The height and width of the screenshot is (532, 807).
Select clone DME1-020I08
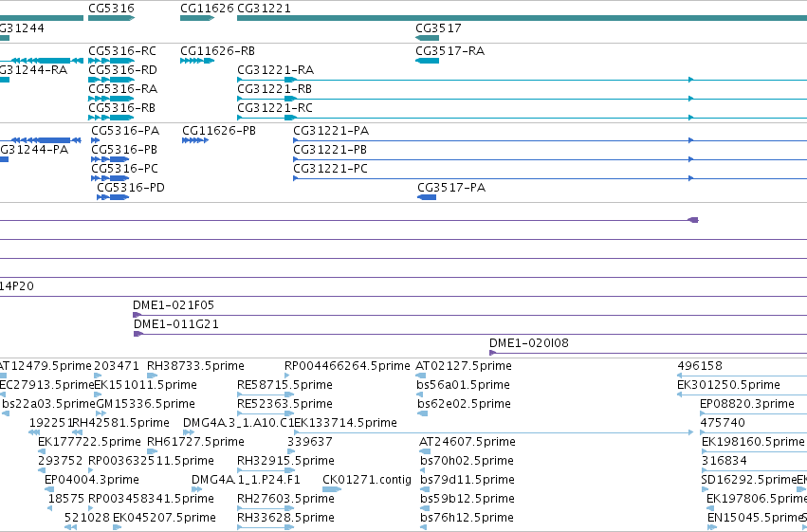(x=529, y=343)
